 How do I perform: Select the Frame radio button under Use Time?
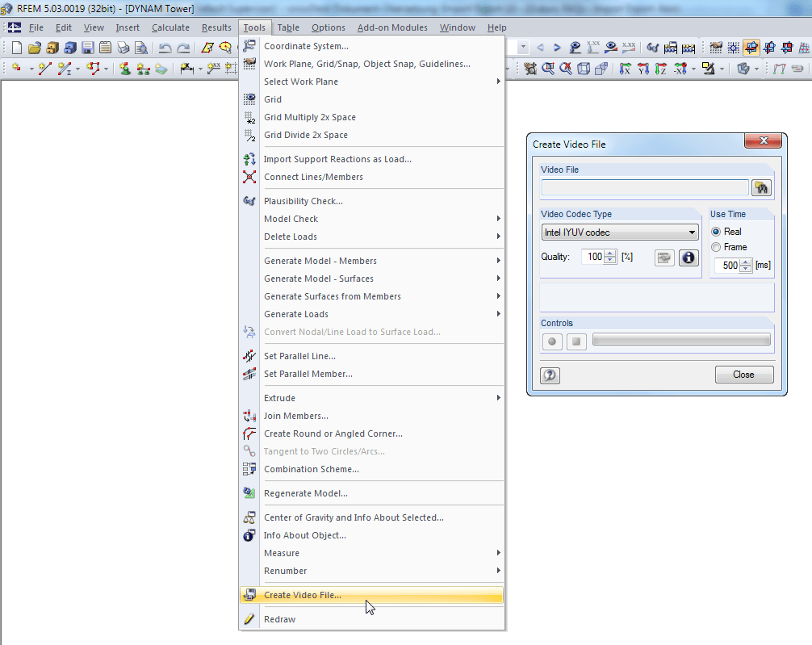point(717,245)
